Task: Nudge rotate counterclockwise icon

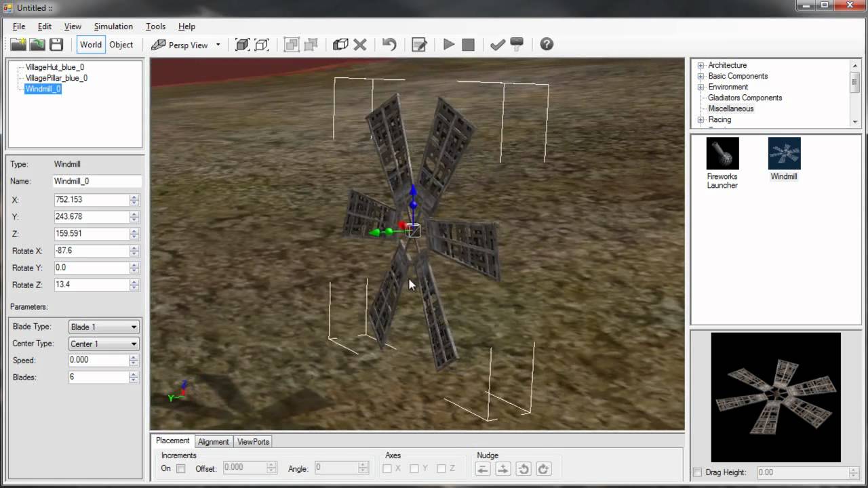Action: tap(524, 468)
